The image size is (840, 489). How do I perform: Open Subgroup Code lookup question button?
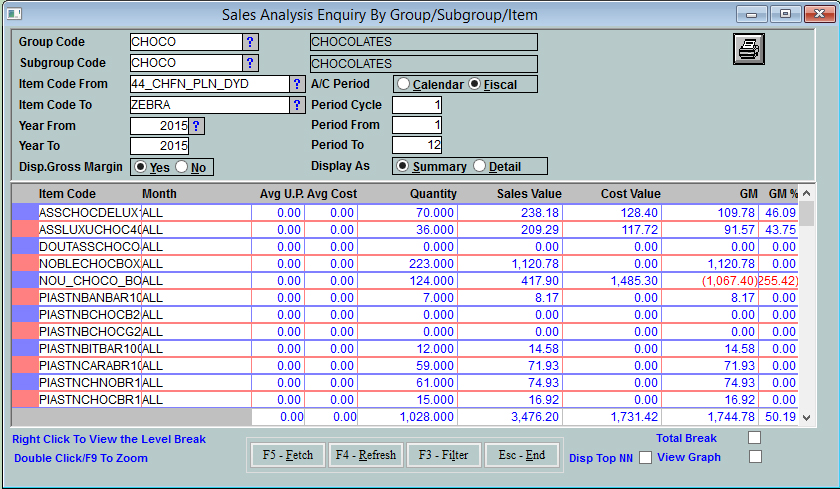(x=250, y=63)
